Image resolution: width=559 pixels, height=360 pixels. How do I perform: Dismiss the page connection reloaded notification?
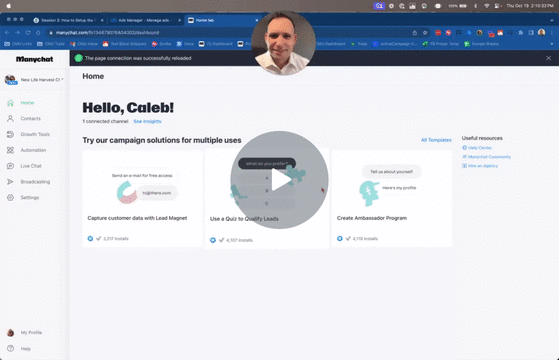(x=548, y=58)
